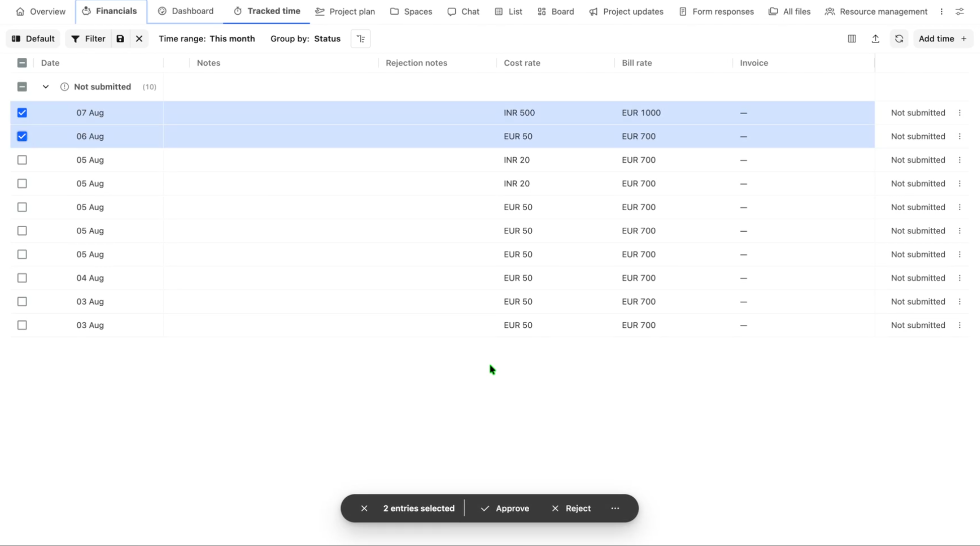Screen dimensions: 980x546
Task: Click the Notes column header
Action: pyautogui.click(x=208, y=63)
